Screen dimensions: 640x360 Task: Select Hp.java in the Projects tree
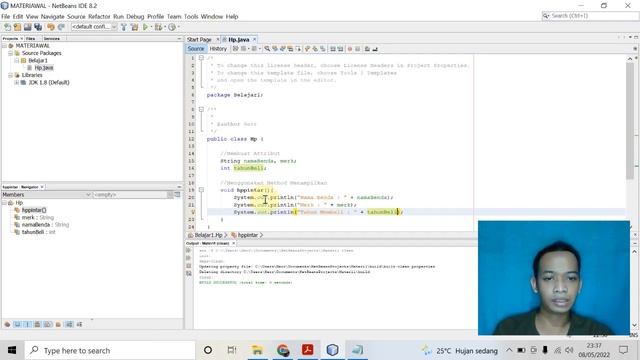point(43,68)
